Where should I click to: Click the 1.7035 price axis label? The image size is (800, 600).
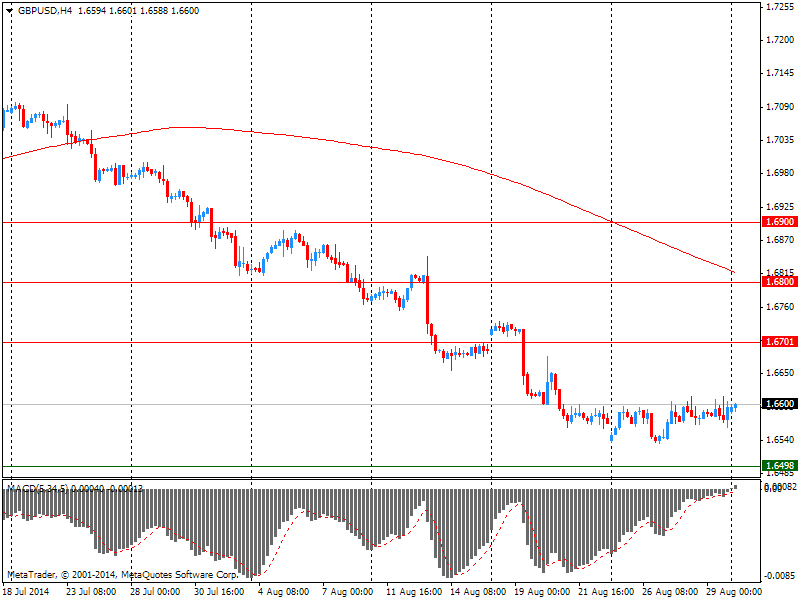[x=780, y=140]
